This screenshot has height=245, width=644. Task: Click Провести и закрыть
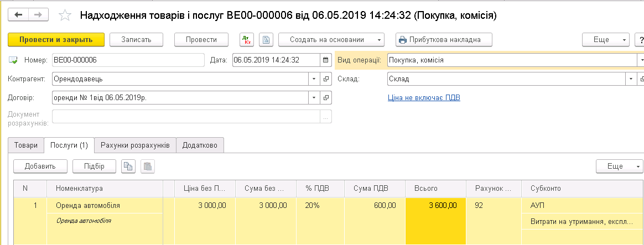point(56,39)
